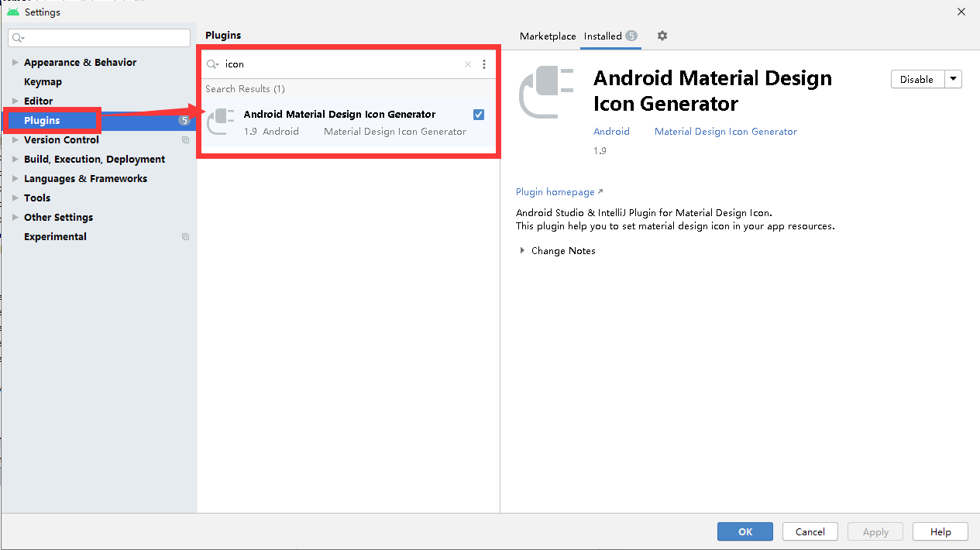Uncheck Android Material Design Icon Generator plugin

tap(479, 115)
